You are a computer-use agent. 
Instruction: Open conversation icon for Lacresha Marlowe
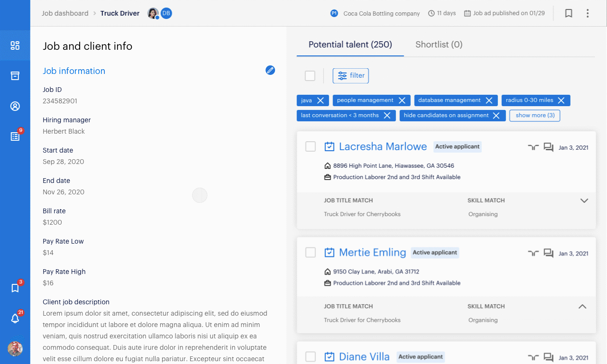click(549, 147)
